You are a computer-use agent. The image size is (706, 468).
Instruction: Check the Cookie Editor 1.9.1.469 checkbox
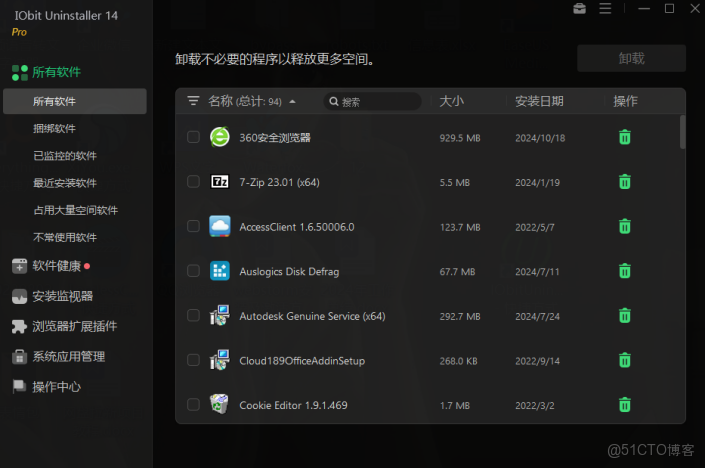[193, 404]
